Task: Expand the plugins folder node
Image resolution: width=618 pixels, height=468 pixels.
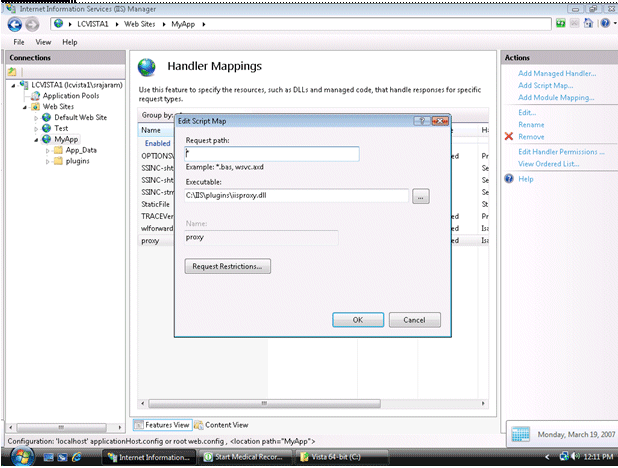Action: click(47, 161)
